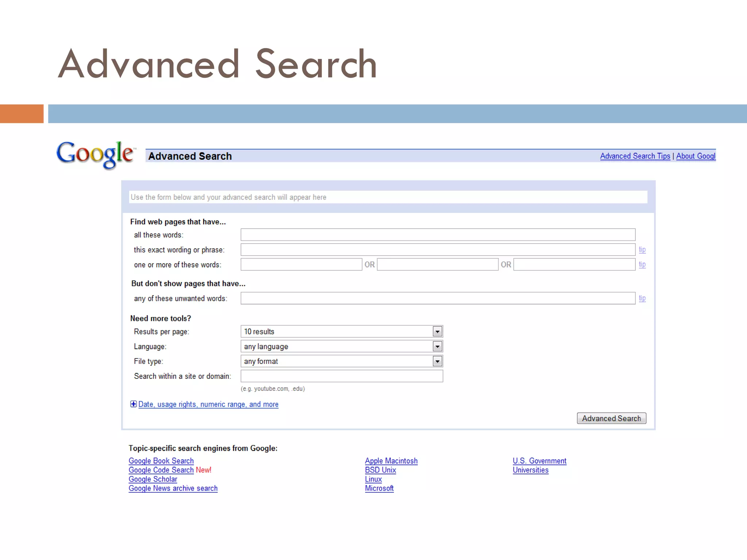Open About Google link
Screen dimensions: 747x560
pos(696,156)
